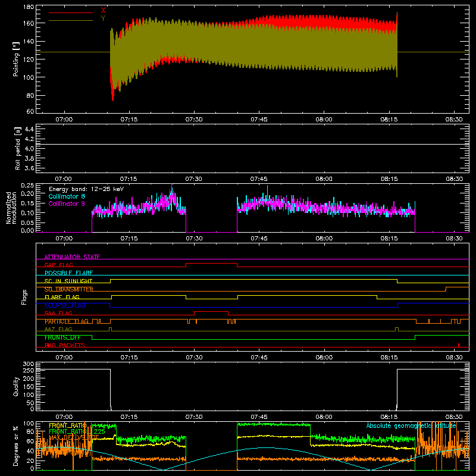Viewport: 476px width, 476px height.
Task: Select the ATTENUATOR_STATE flag label
Action: pyautogui.click(x=72, y=257)
